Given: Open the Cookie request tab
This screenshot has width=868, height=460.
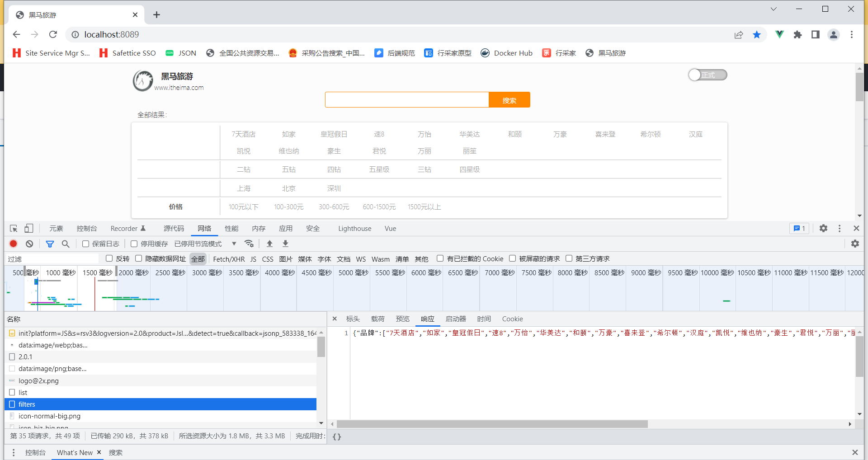Looking at the screenshot, I should click(512, 319).
